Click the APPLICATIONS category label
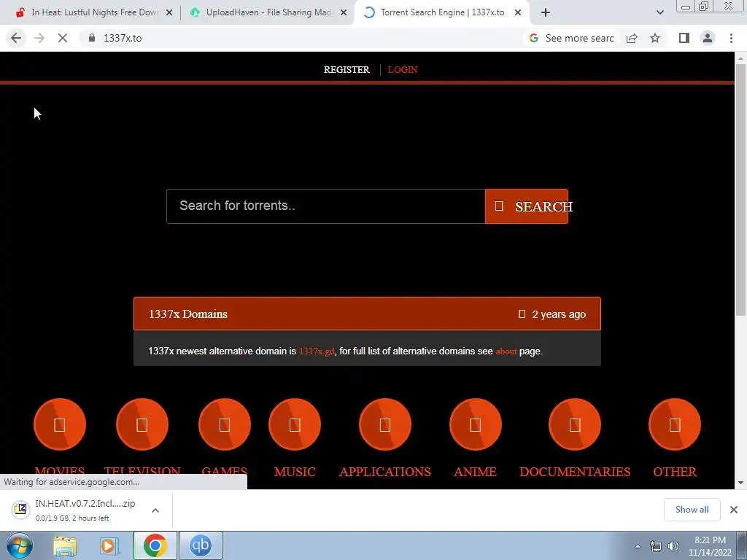The image size is (747, 560). (385, 472)
